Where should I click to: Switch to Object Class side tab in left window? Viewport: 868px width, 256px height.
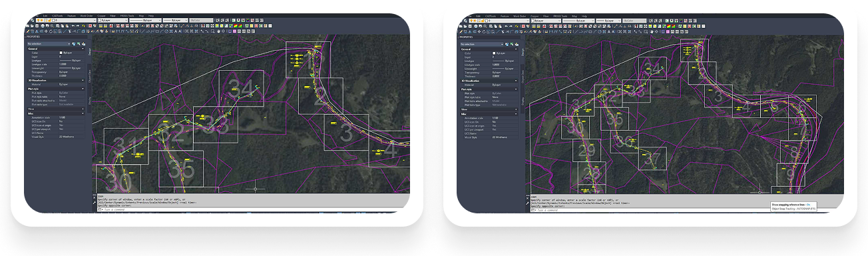pos(89,77)
